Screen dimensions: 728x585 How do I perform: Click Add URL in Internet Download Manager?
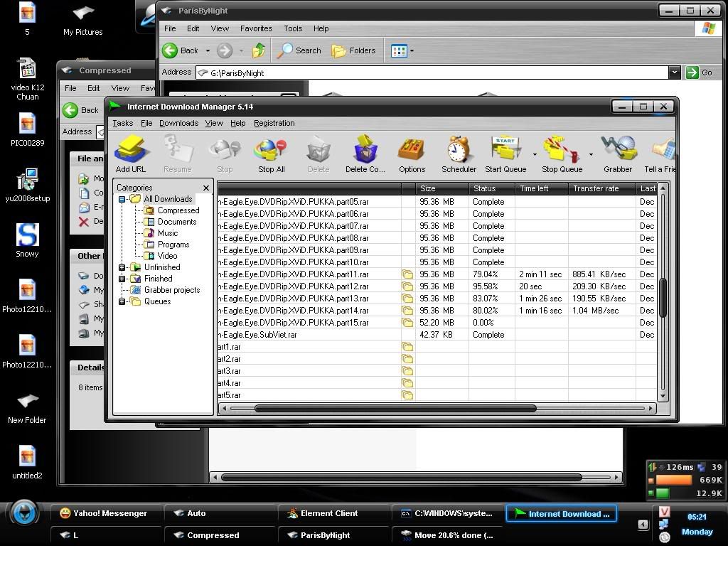[x=131, y=154]
